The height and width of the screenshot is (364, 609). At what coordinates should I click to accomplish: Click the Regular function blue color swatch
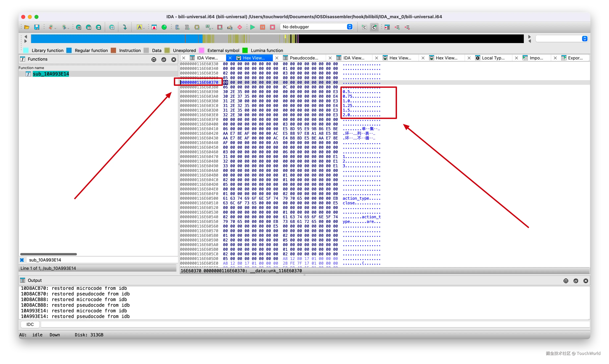69,51
